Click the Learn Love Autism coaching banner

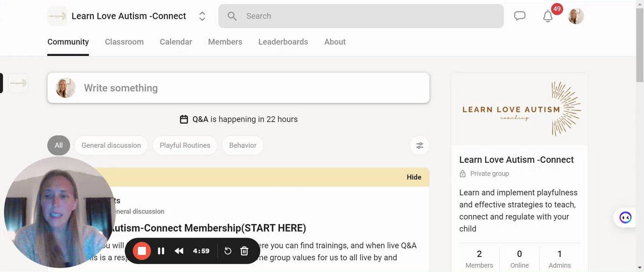coord(520,109)
